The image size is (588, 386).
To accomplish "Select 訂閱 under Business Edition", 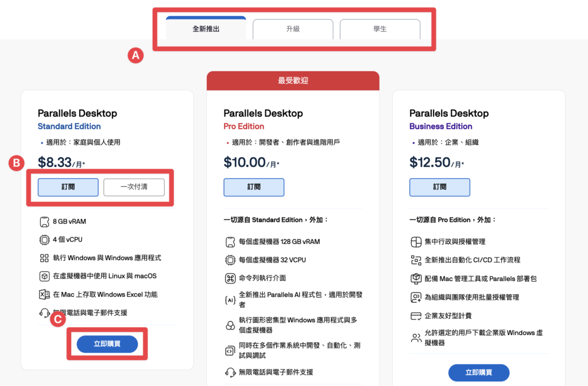I will coord(439,187).
